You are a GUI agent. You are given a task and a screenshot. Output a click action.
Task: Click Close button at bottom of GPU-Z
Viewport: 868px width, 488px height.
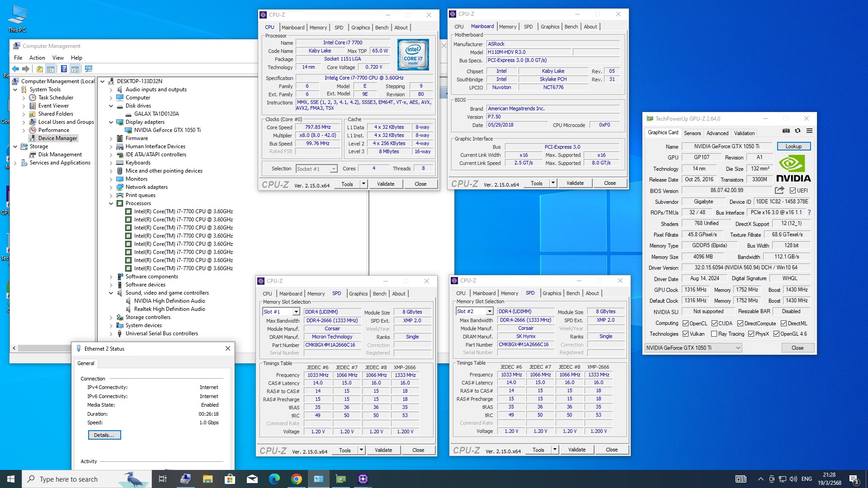797,348
